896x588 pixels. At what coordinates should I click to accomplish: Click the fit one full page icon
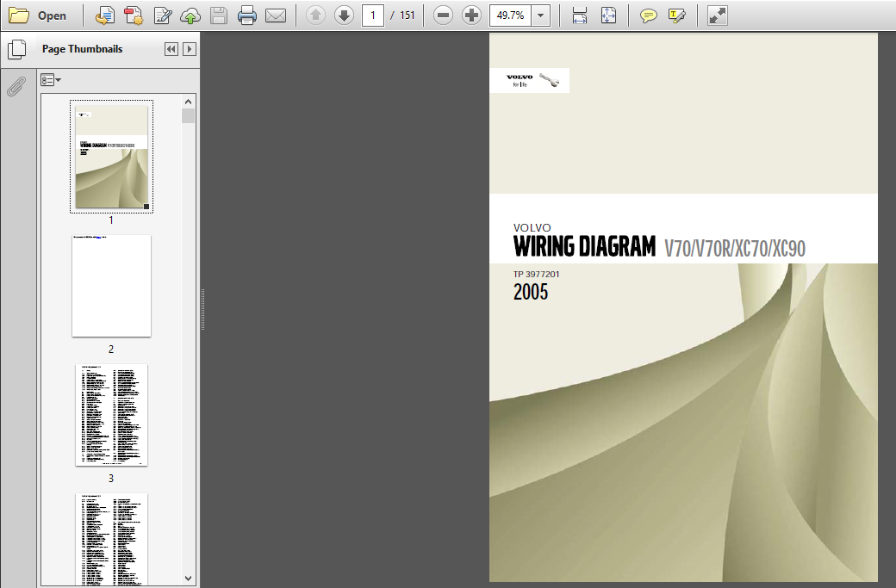click(x=608, y=15)
